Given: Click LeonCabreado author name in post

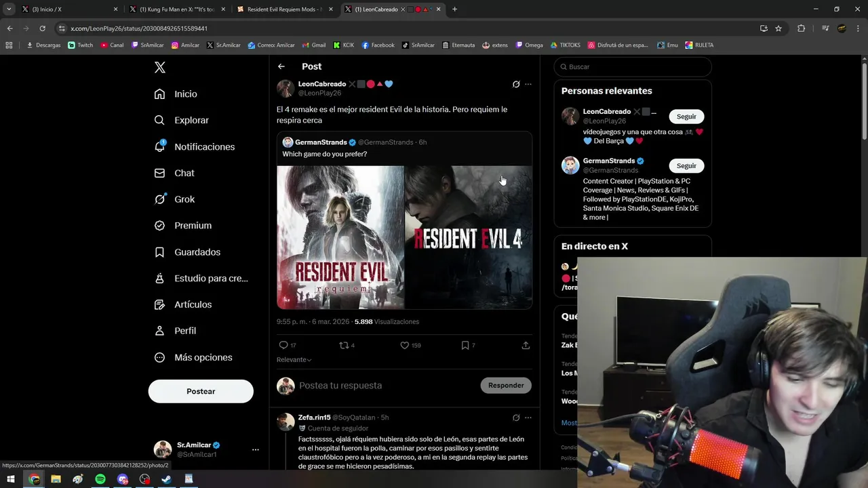Looking at the screenshot, I should point(322,84).
